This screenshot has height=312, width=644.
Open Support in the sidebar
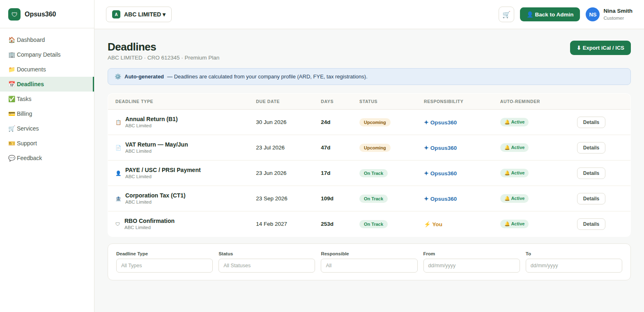[47, 143]
